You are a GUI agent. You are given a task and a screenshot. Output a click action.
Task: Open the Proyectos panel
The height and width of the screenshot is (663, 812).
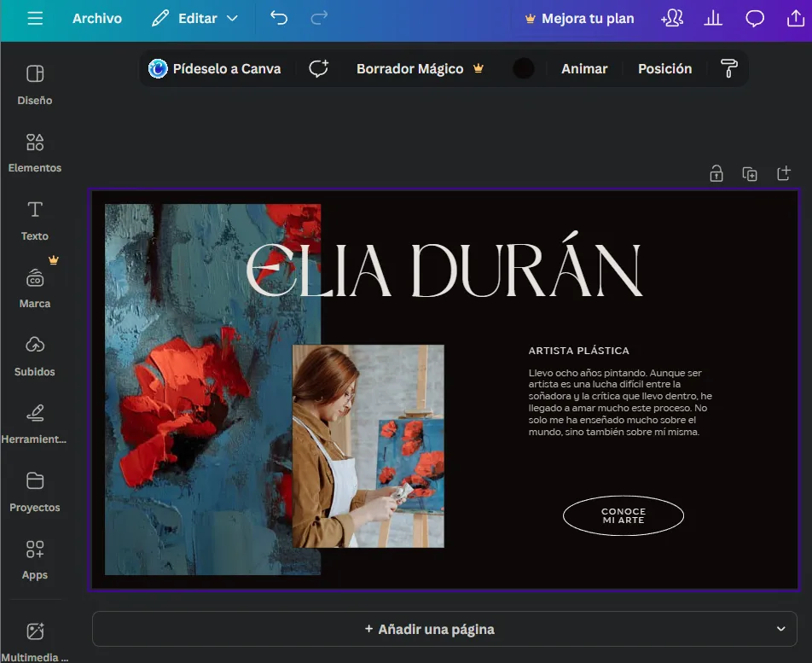34,490
